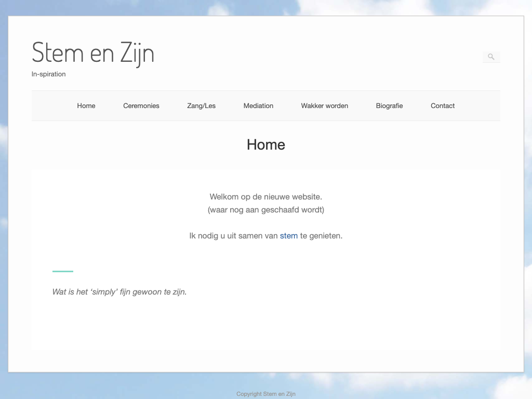Viewport: 532px width, 399px height.
Task: Click the Copyright Stem en Zijn footer
Action: click(266, 394)
